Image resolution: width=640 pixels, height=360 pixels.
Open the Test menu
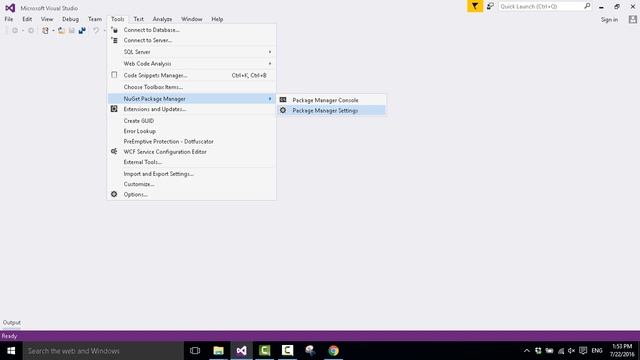click(138, 19)
